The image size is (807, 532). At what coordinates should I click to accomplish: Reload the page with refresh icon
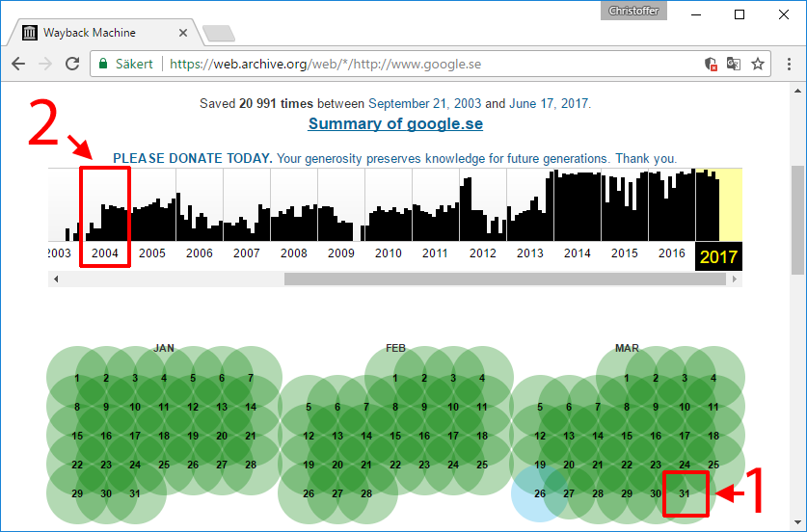pyautogui.click(x=72, y=65)
